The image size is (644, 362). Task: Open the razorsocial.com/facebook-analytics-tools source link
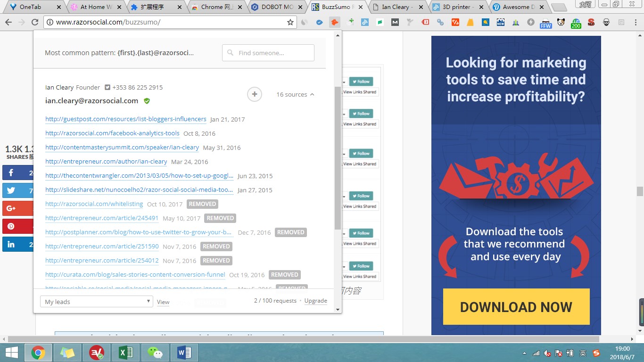(x=112, y=133)
